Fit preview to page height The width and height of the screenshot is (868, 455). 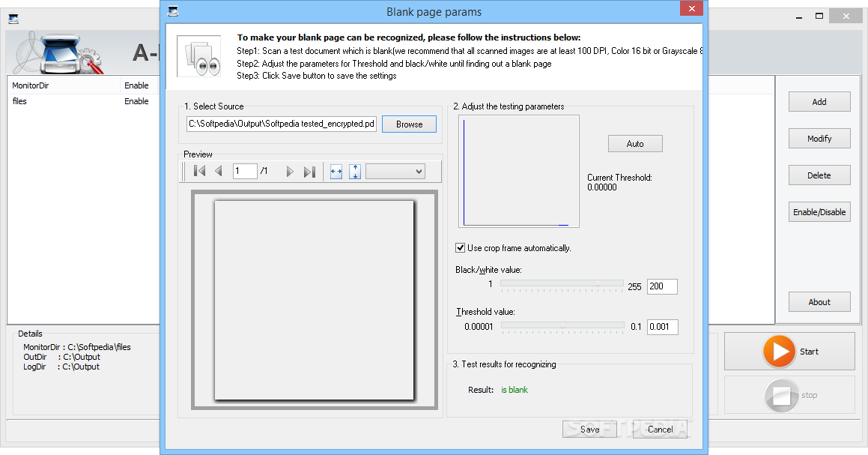(x=355, y=172)
